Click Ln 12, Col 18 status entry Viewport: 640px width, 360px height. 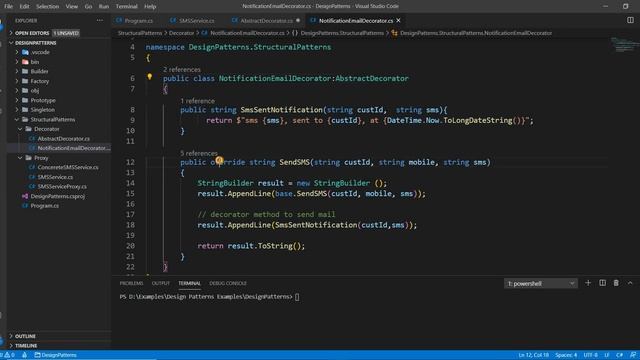point(533,355)
